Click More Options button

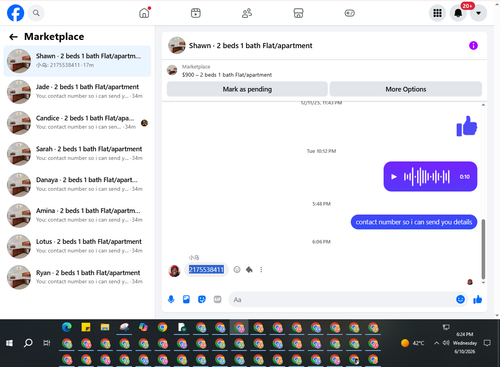click(406, 89)
